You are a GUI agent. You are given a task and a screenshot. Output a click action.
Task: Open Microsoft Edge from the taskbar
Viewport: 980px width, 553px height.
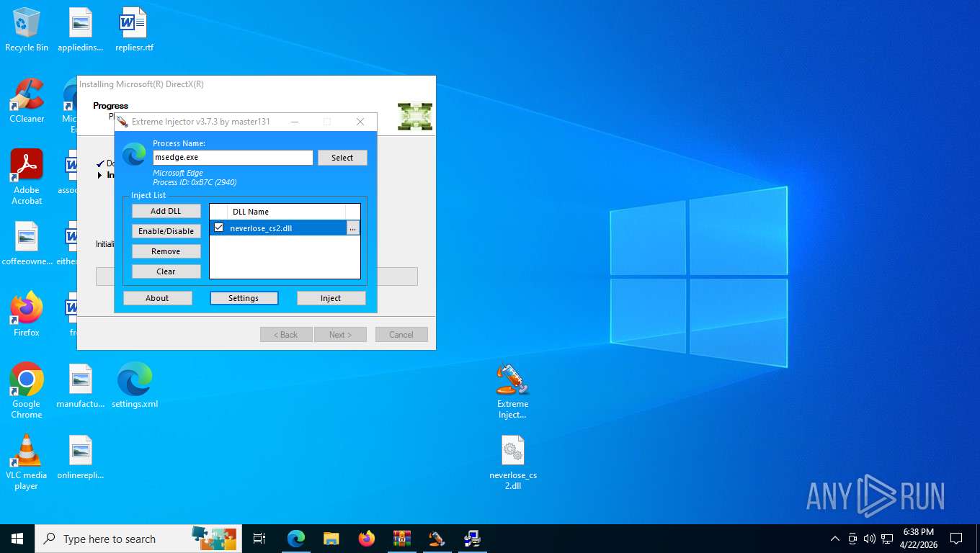[296, 539]
